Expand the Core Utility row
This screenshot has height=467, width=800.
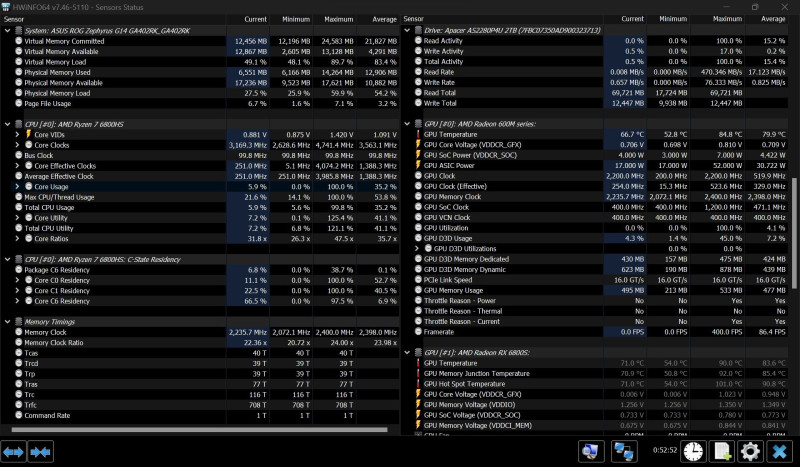[18, 217]
